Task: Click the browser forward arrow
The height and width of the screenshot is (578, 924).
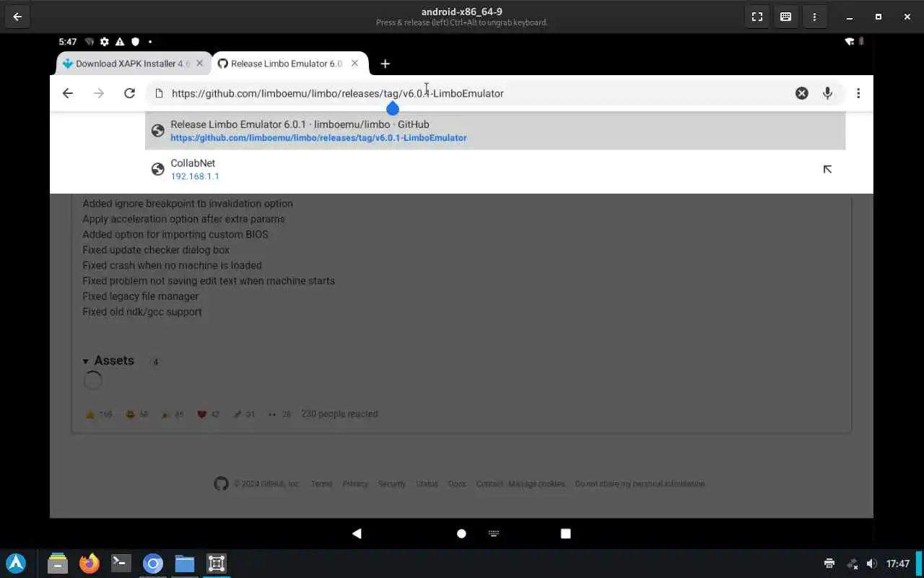Action: (x=99, y=93)
